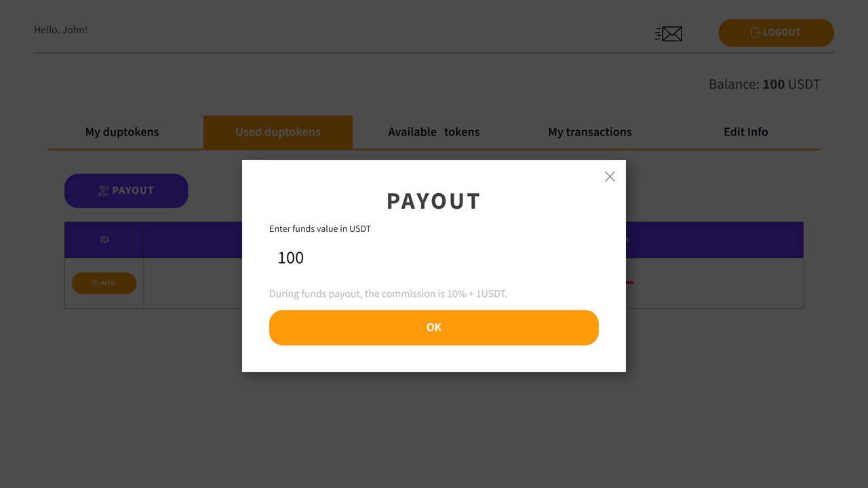Open token details via the INFO button

click(x=104, y=283)
